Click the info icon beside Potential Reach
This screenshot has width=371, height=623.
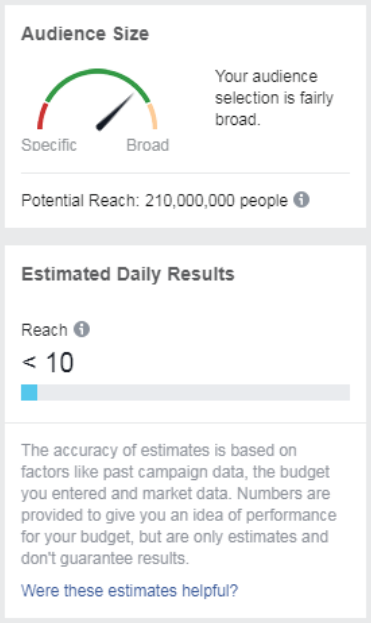[301, 199]
